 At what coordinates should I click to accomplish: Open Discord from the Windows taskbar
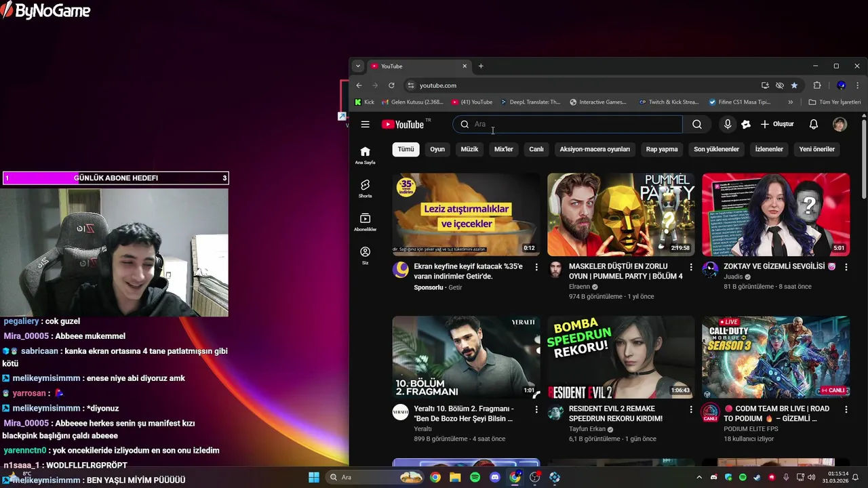495,477
